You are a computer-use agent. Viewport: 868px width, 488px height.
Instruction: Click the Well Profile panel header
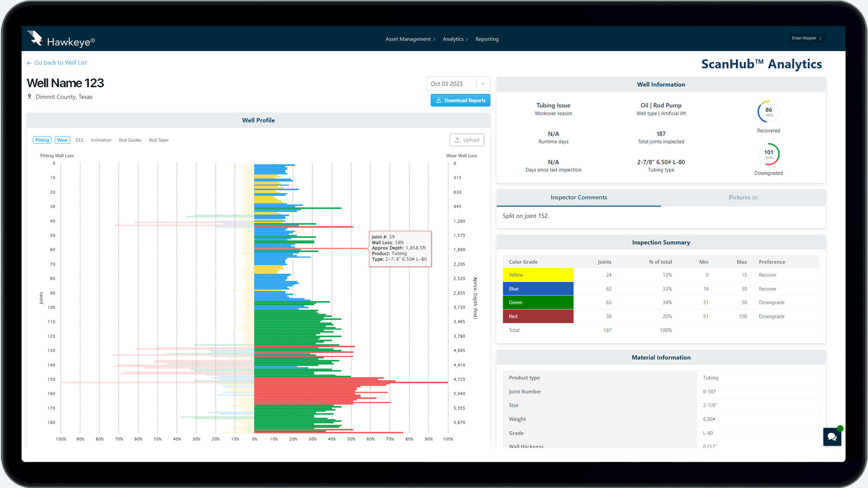258,120
